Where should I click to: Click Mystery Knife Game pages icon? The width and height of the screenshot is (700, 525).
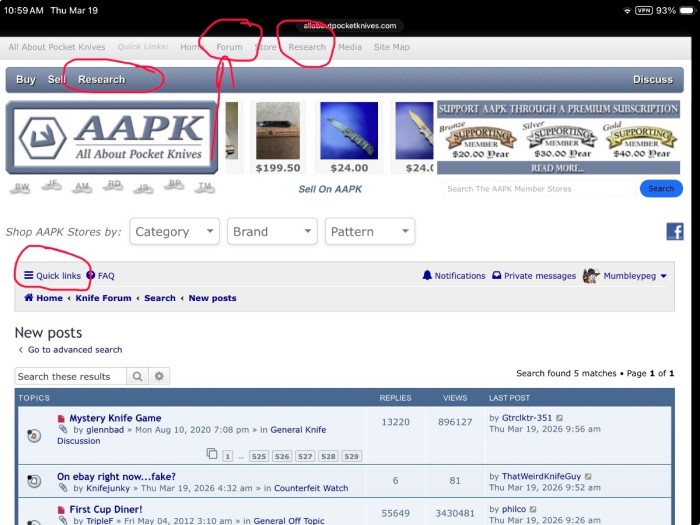(212, 454)
